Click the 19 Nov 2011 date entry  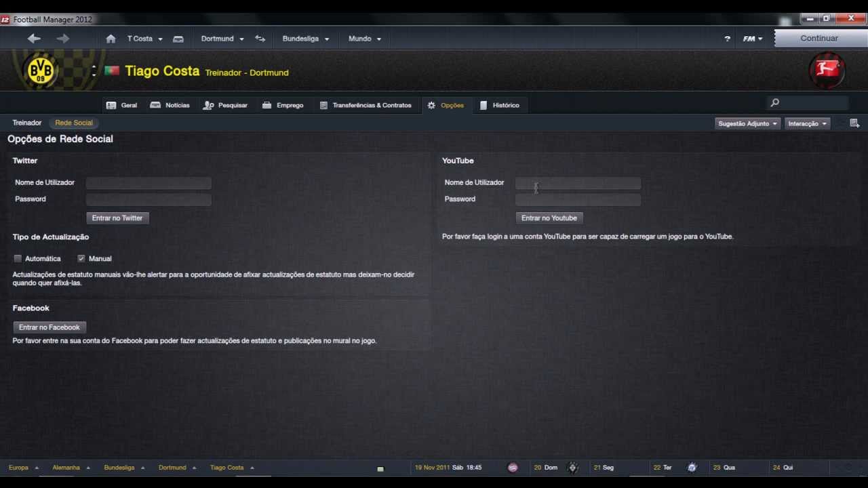(x=448, y=468)
